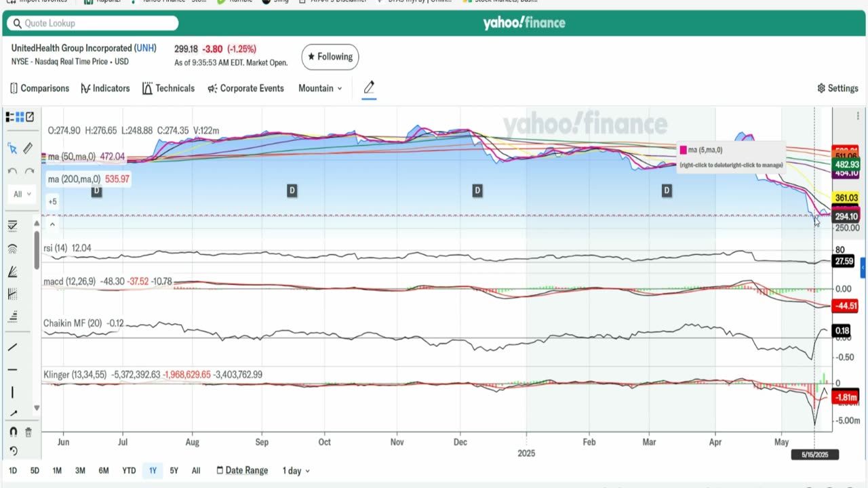Select the 1D time range

(x=13, y=470)
